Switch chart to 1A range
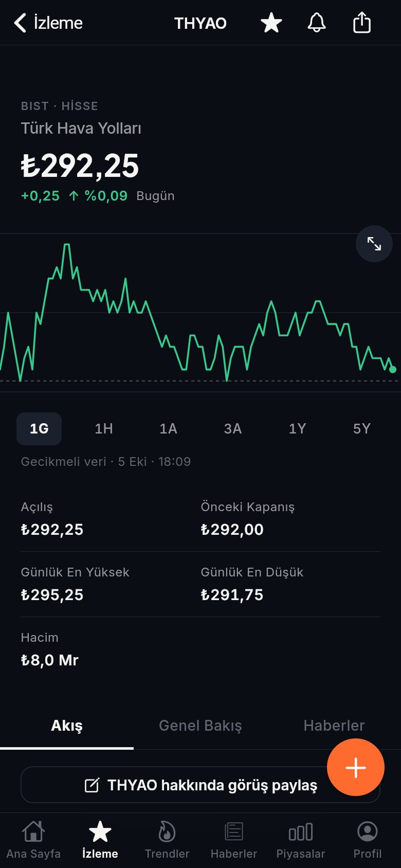 click(168, 429)
